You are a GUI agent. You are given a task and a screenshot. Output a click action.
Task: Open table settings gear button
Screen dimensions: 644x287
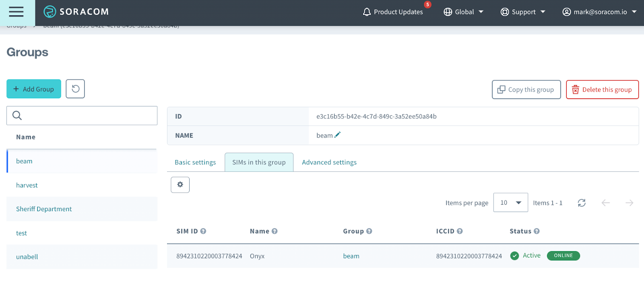tap(180, 185)
